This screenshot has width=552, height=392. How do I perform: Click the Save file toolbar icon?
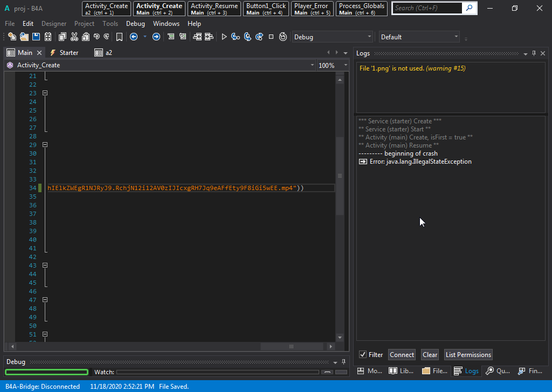click(36, 37)
